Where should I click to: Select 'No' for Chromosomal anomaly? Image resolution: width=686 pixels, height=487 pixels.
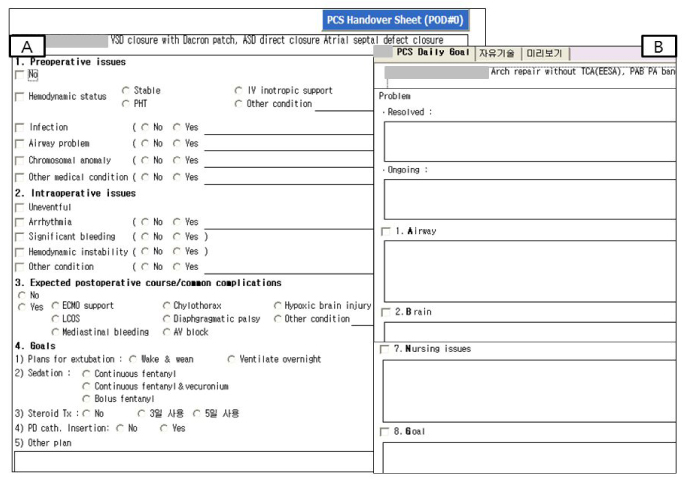145,161
